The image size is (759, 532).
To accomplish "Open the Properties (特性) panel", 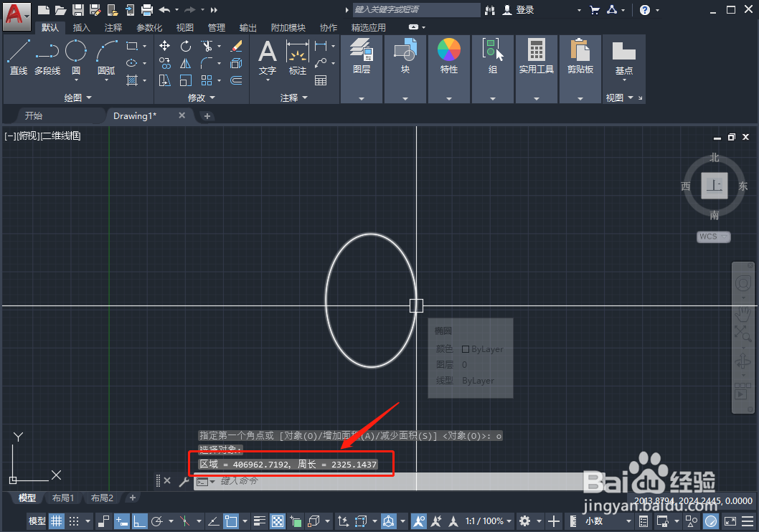I will (x=448, y=69).
